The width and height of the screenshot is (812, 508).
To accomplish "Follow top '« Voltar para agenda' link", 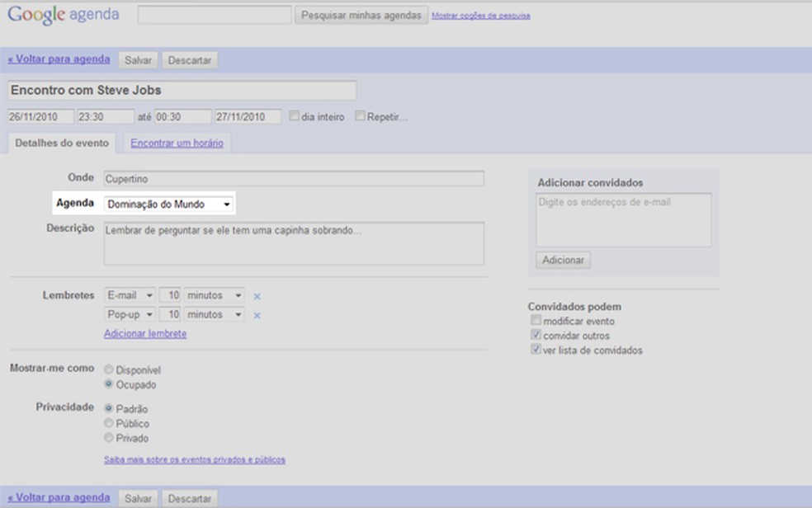I will point(59,59).
